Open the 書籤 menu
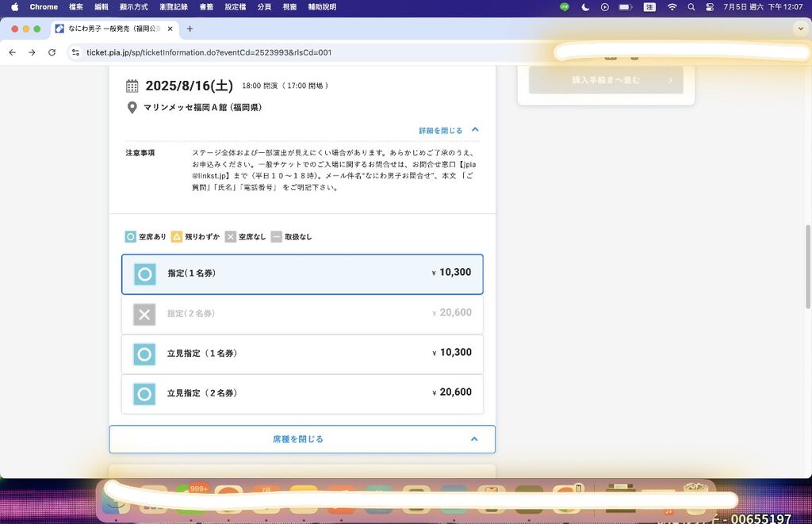The image size is (812, 524). point(207,6)
